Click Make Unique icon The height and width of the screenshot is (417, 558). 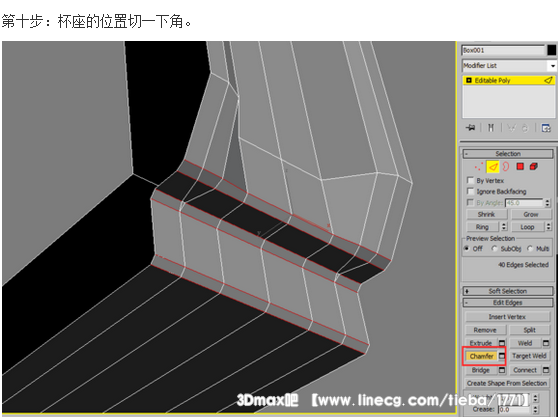(511, 128)
